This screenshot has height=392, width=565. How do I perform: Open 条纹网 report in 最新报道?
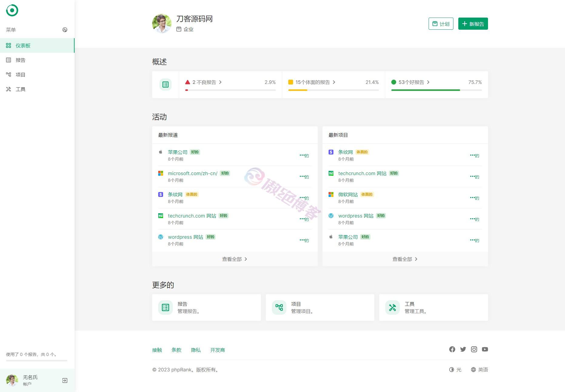[x=175, y=194]
